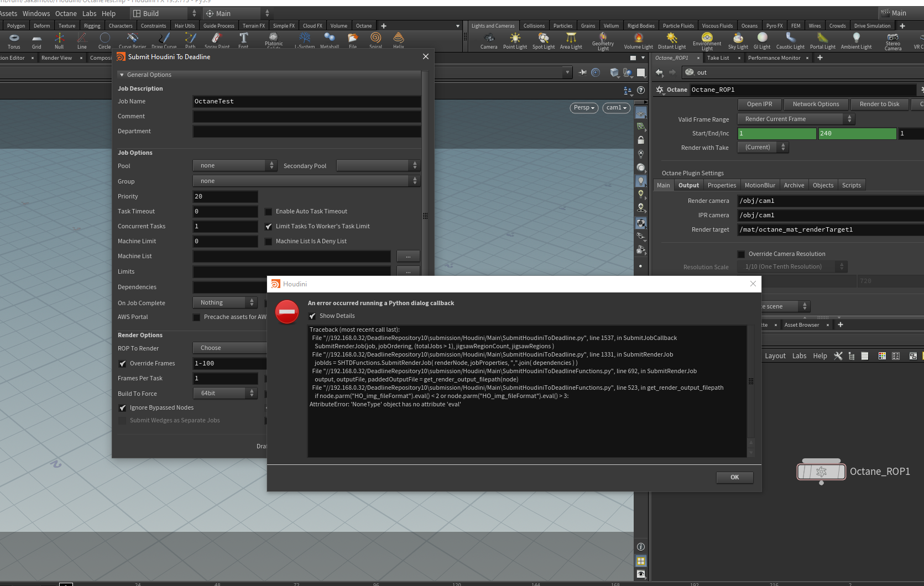Toggle Override Frames checkbox
This screenshot has width=924, height=586.
click(123, 363)
